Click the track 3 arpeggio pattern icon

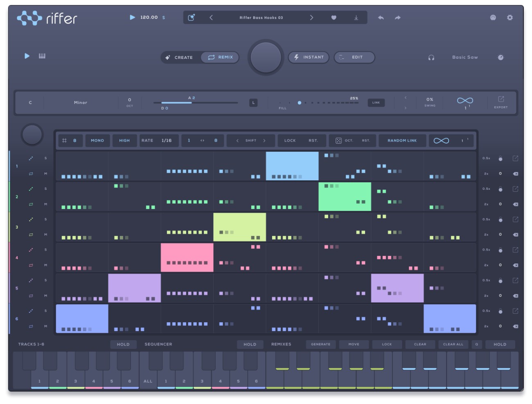coord(31,220)
